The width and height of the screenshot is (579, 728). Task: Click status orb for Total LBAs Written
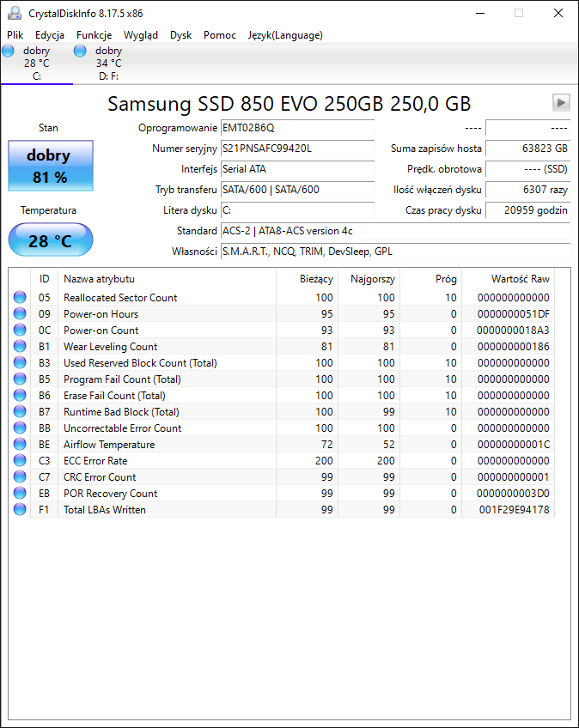coord(20,509)
